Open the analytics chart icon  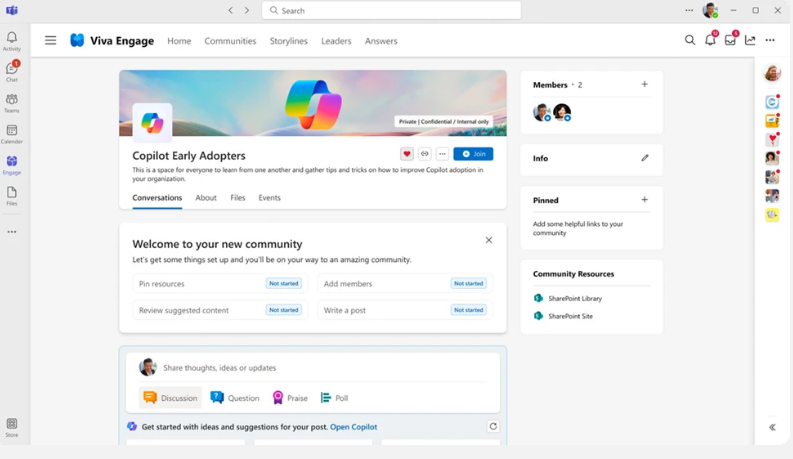click(750, 40)
